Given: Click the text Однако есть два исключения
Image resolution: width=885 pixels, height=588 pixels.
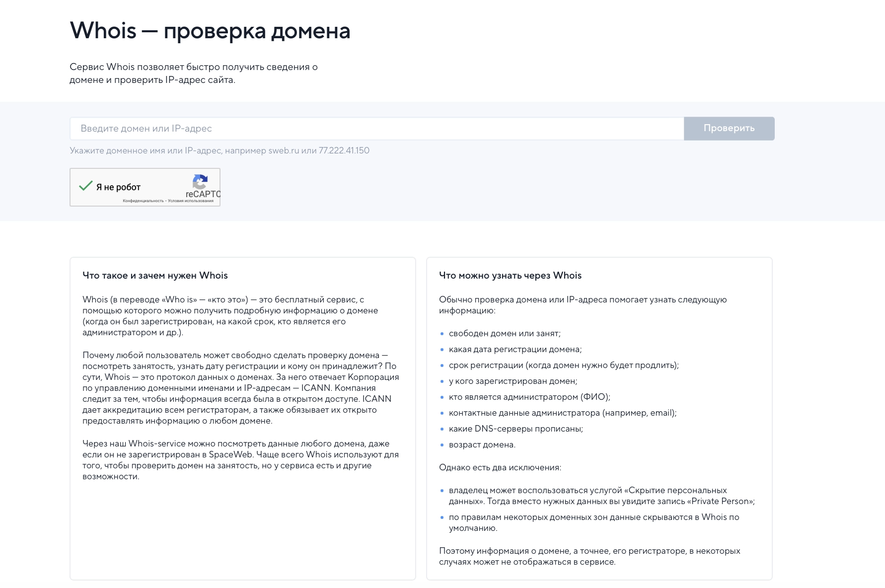Looking at the screenshot, I should click(x=500, y=467).
